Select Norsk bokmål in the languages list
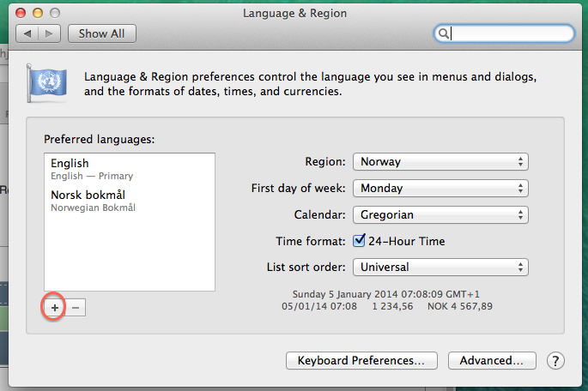Image resolution: width=588 pixels, height=391 pixels. [129, 200]
